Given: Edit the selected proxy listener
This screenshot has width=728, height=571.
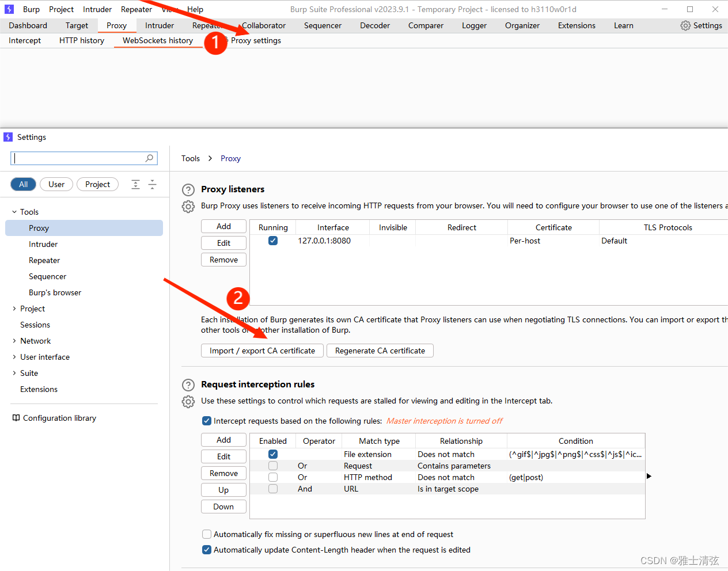Looking at the screenshot, I should [x=223, y=243].
